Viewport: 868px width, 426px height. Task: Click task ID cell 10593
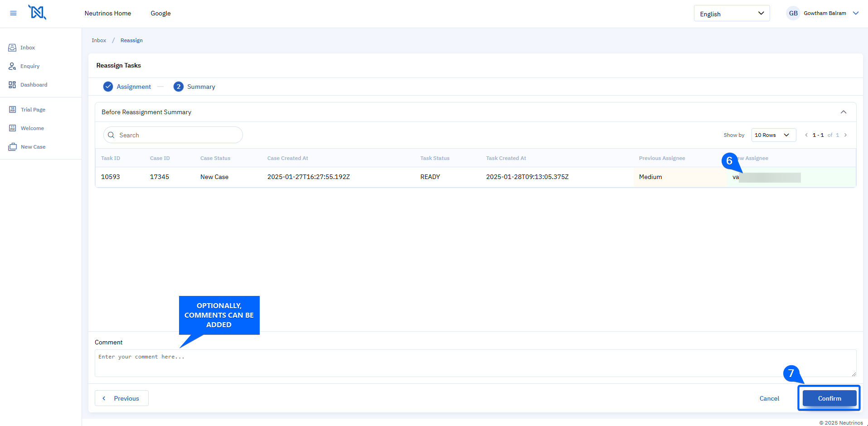click(111, 177)
